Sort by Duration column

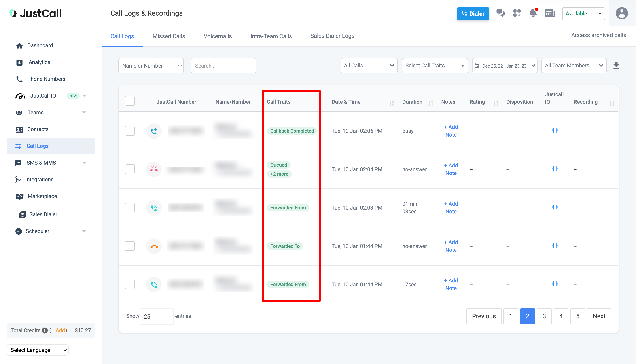(x=431, y=103)
